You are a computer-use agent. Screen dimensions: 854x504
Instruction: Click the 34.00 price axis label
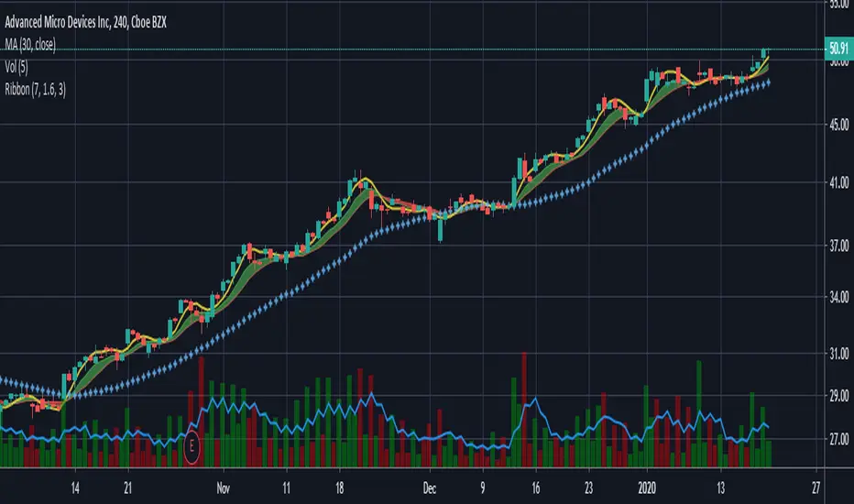tap(838, 297)
